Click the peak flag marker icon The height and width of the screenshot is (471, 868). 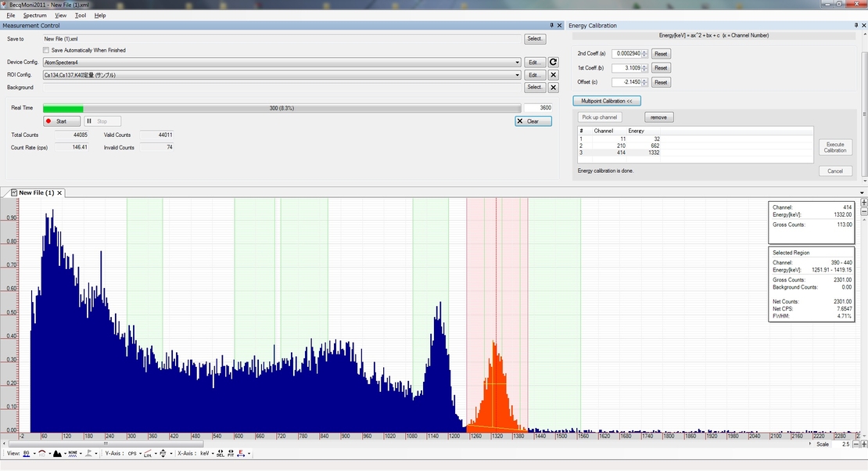[88, 453]
